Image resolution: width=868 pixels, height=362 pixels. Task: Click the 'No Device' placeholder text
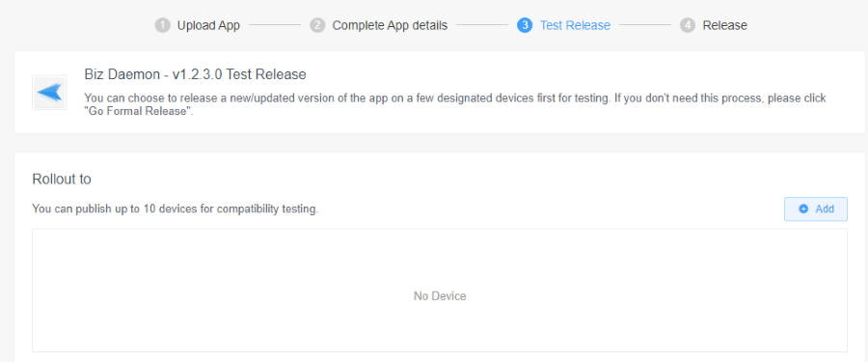tap(440, 296)
